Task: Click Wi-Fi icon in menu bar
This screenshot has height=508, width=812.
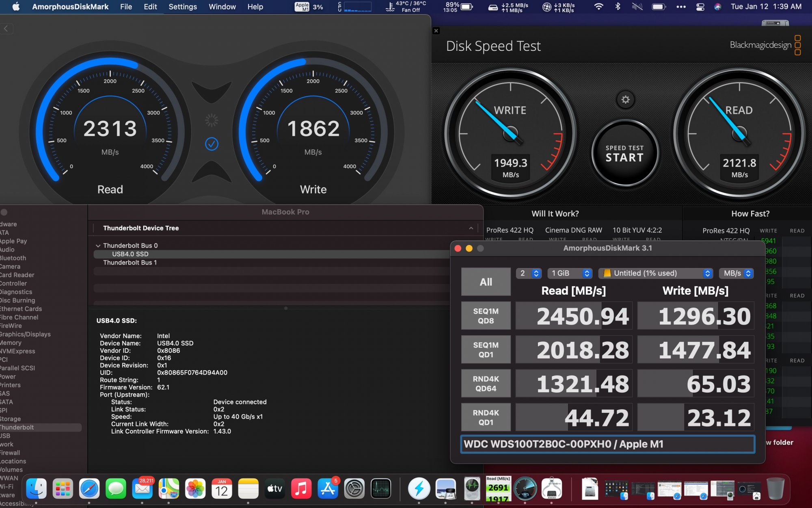Action: point(598,7)
